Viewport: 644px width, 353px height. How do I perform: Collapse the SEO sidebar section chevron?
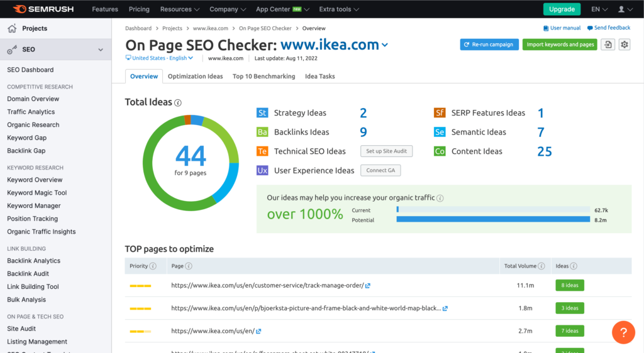click(x=101, y=50)
